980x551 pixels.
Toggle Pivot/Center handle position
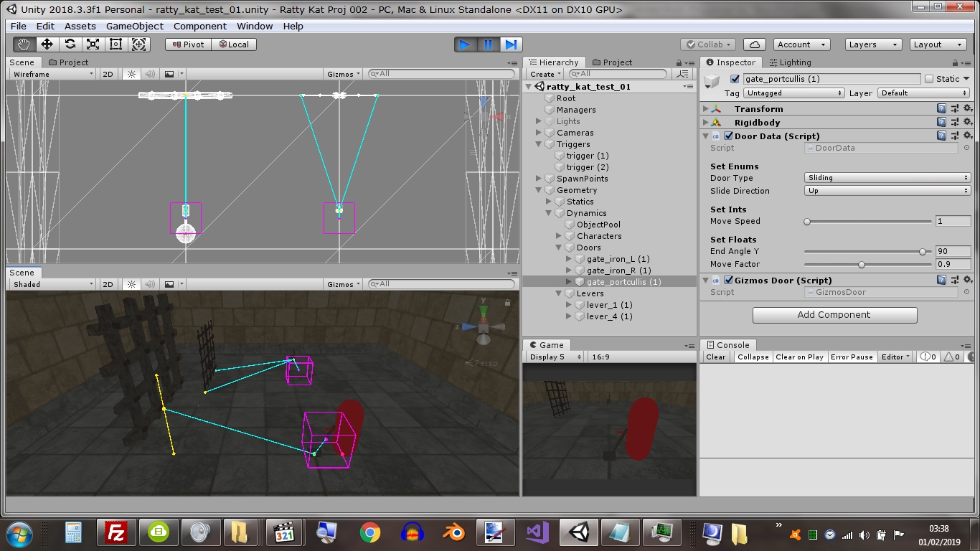click(x=189, y=44)
